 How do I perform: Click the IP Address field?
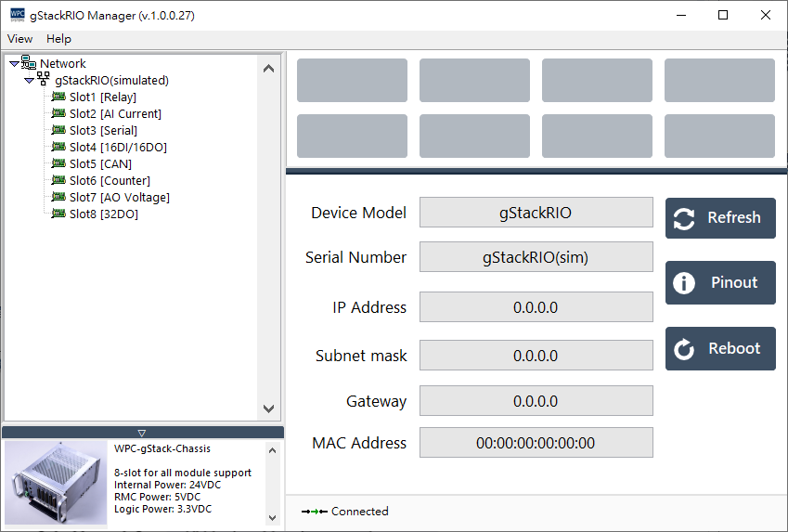tap(536, 307)
